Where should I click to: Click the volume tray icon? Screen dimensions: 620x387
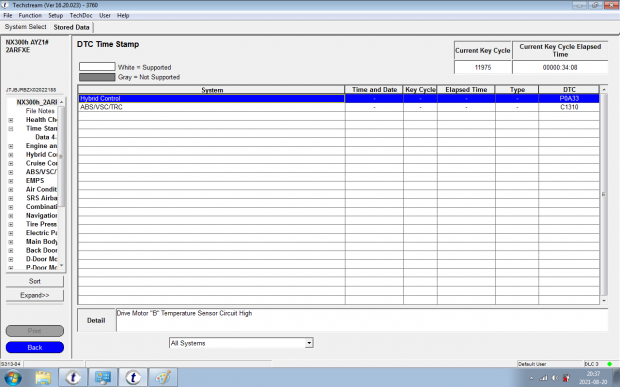pyautogui.click(x=555, y=378)
